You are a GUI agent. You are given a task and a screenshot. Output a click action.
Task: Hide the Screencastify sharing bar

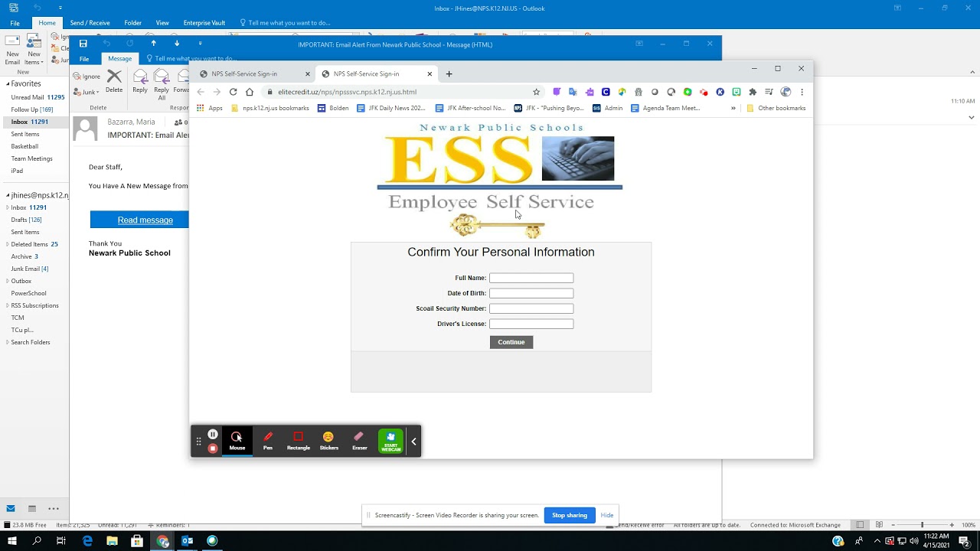click(x=607, y=515)
